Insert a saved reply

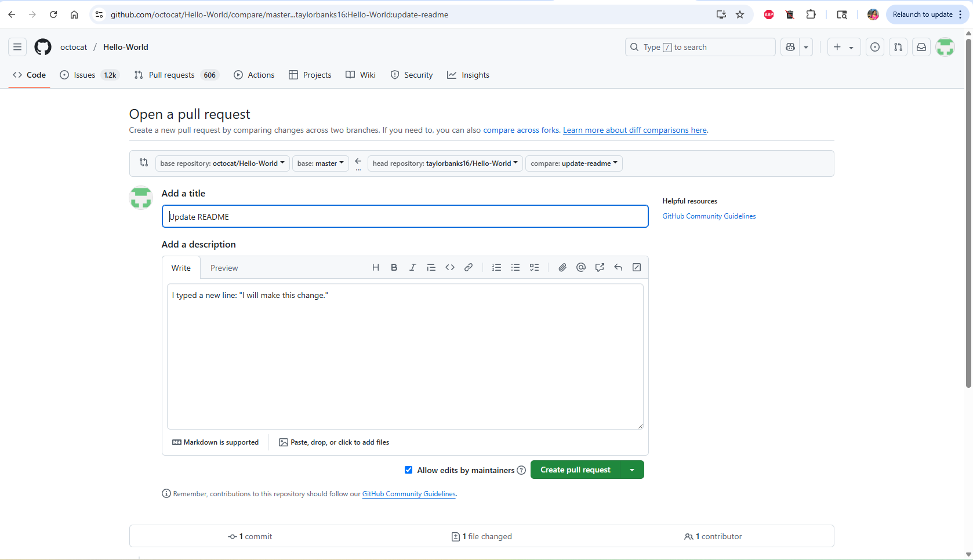618,267
